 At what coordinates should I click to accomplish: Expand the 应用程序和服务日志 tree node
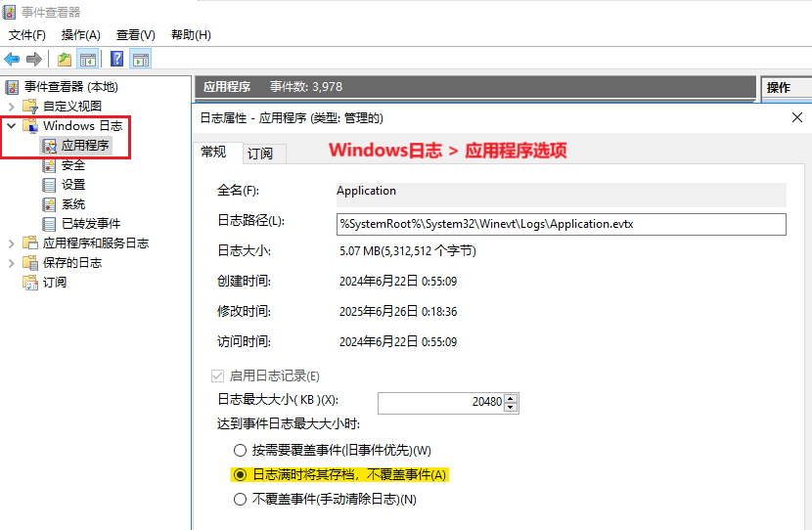[12, 243]
